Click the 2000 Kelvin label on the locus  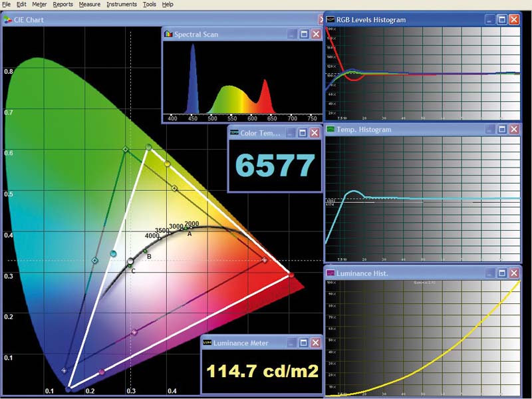tap(192, 224)
